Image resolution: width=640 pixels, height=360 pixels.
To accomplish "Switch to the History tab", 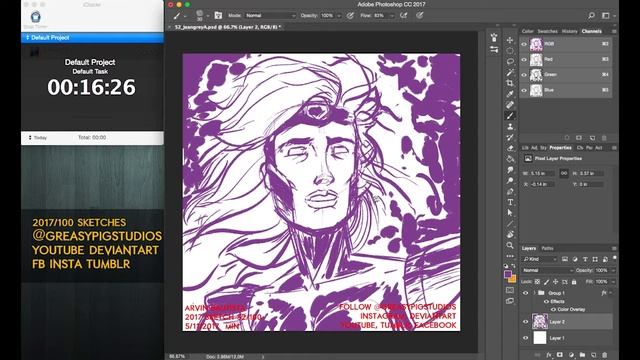I will [569, 31].
